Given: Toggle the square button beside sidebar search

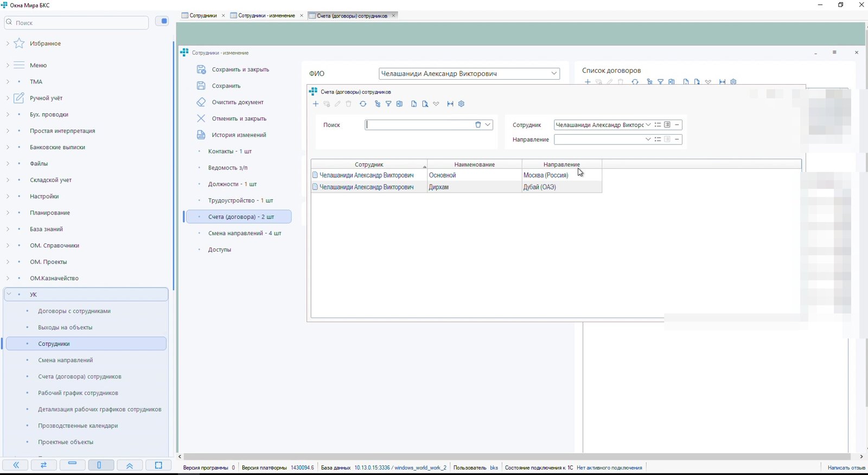Looking at the screenshot, I should tap(162, 21).
